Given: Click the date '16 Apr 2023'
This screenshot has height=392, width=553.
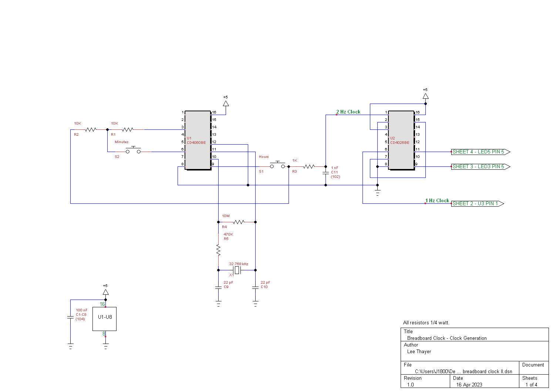Looking at the screenshot, I should (x=469, y=385).
